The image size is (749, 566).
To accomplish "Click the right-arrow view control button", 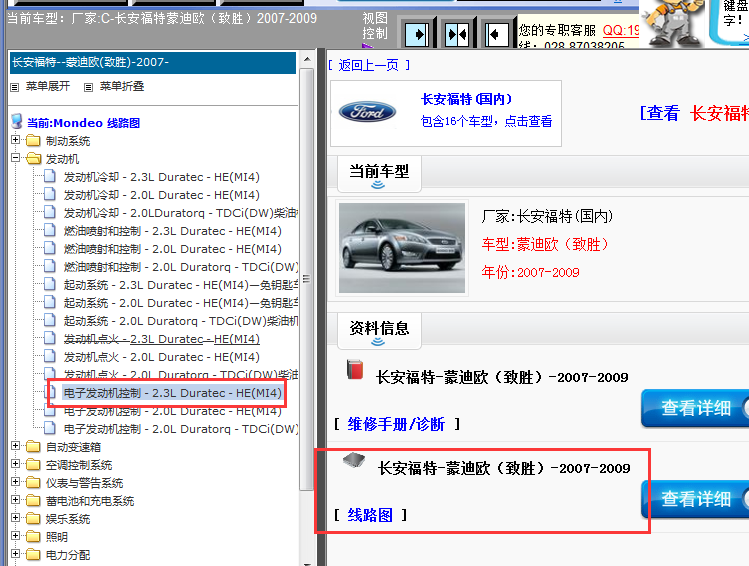I will pos(417,34).
